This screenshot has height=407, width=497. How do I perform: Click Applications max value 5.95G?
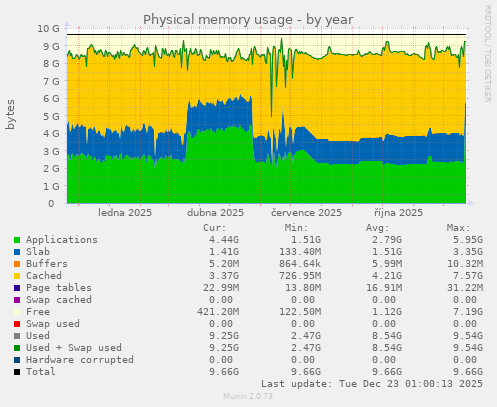tap(468, 240)
